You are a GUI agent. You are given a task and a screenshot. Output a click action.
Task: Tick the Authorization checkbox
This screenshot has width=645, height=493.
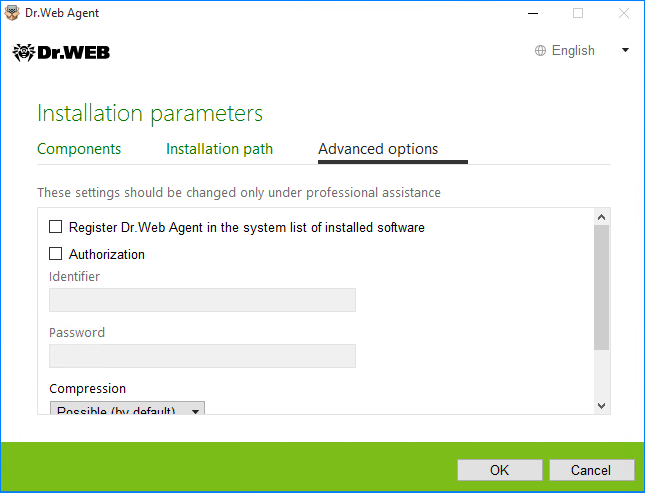point(56,253)
